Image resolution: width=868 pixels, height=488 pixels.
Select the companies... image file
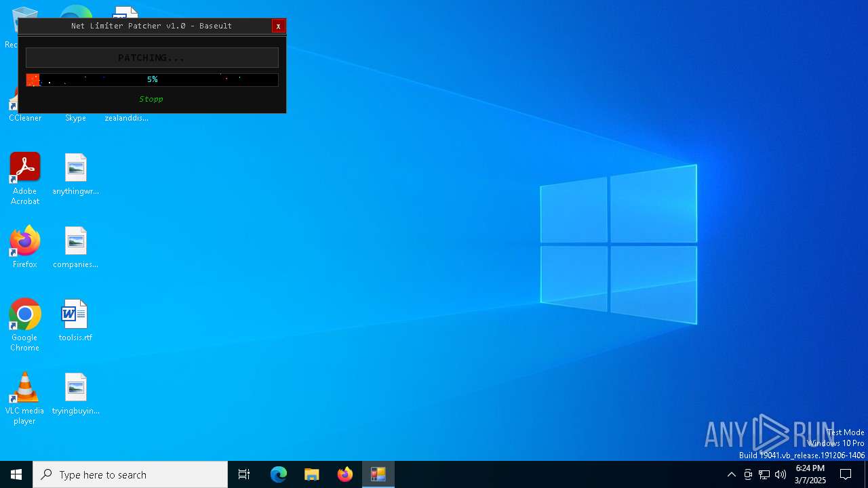75,247
